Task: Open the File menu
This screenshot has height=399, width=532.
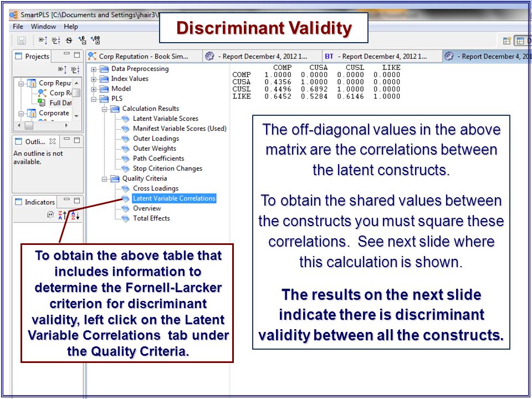Action: (x=18, y=27)
